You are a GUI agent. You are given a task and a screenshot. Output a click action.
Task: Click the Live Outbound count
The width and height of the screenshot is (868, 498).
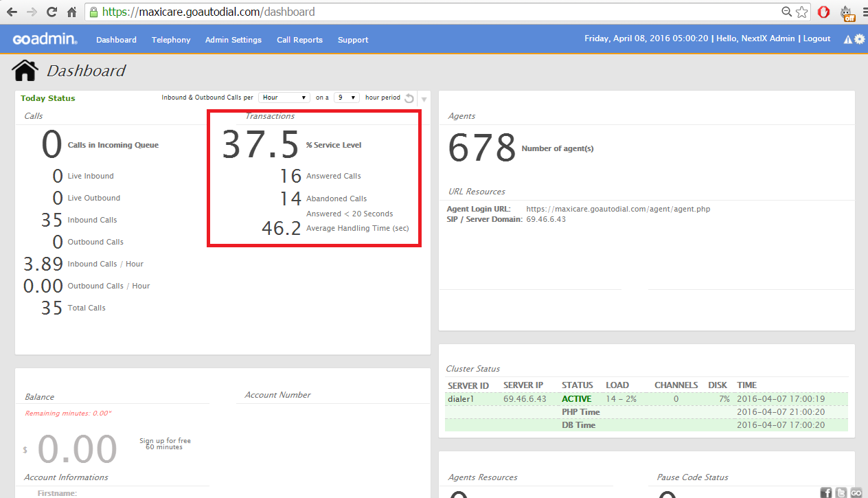click(x=58, y=199)
